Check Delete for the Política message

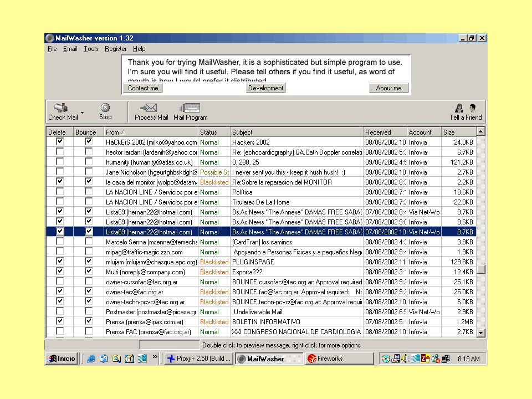point(60,191)
